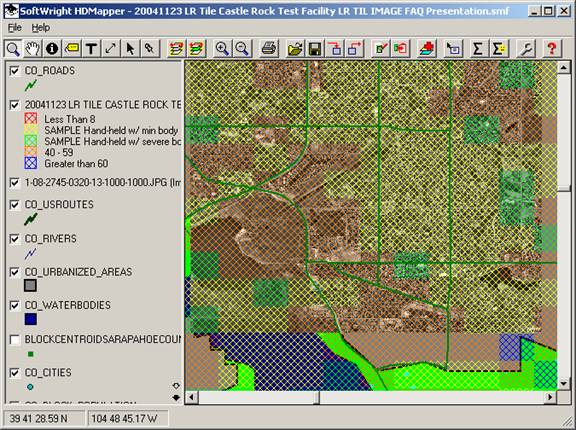
Task: Choose the diagonal measure arrow tool
Action: pos(110,48)
